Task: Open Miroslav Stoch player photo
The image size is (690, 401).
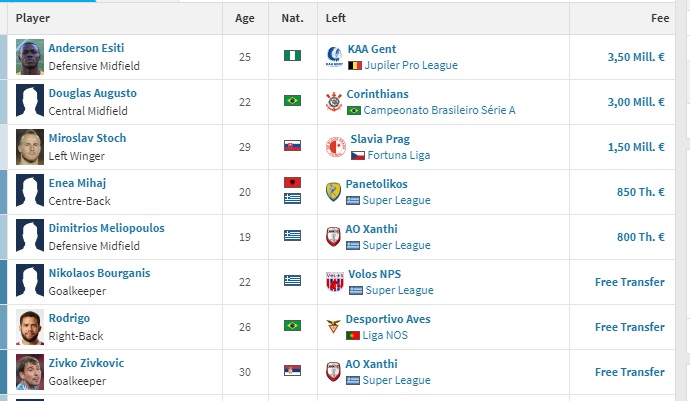Action: 30,147
